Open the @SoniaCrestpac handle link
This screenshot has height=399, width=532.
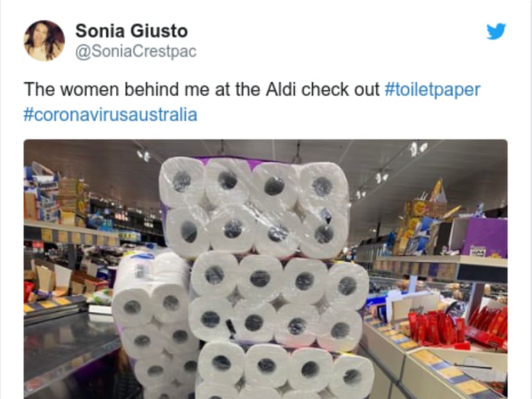pyautogui.click(x=136, y=51)
